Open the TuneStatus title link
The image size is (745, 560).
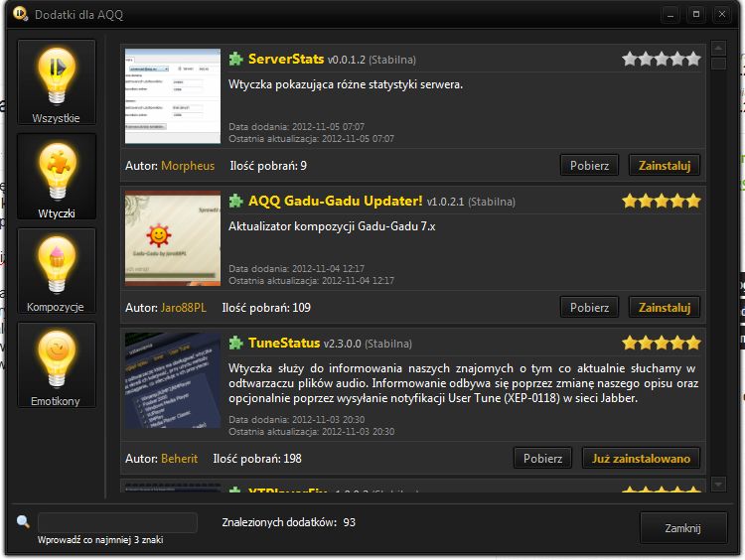tap(284, 343)
